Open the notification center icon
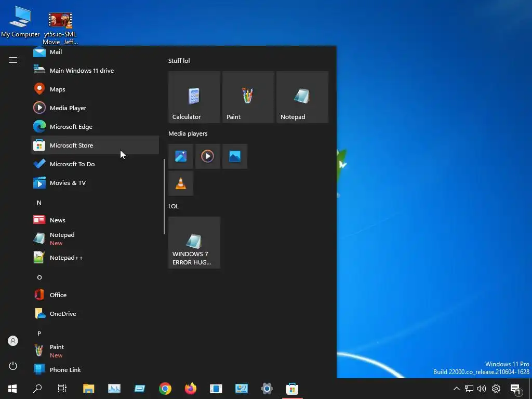The height and width of the screenshot is (399, 532). click(515, 389)
